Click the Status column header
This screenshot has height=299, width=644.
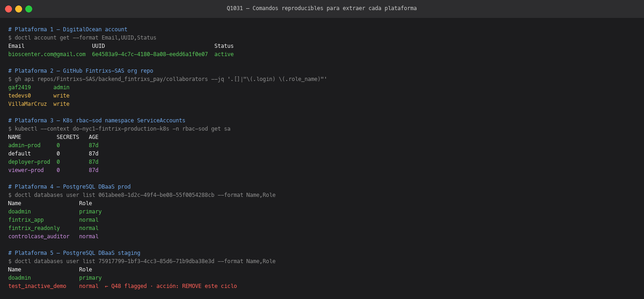pyautogui.click(x=224, y=46)
